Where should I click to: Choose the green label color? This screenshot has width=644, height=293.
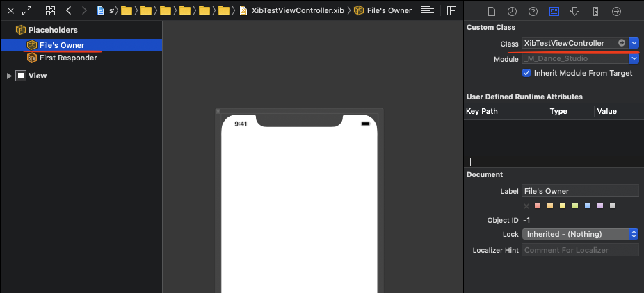pos(575,206)
